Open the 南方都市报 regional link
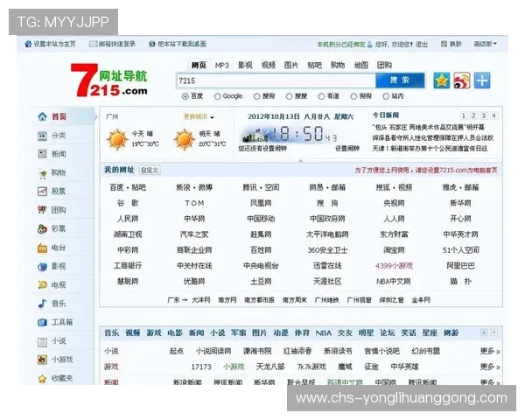Image resolution: width=525 pixels, height=420 pixels. (x=259, y=300)
